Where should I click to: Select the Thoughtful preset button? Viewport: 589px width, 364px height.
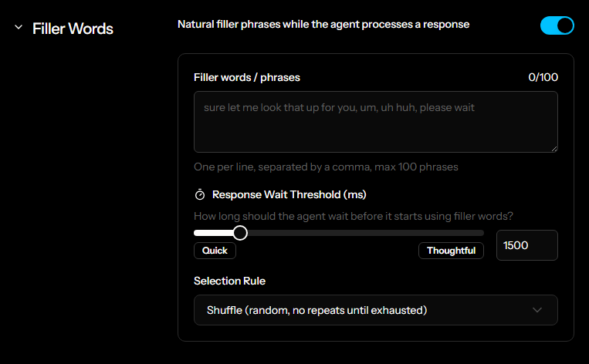coord(451,251)
